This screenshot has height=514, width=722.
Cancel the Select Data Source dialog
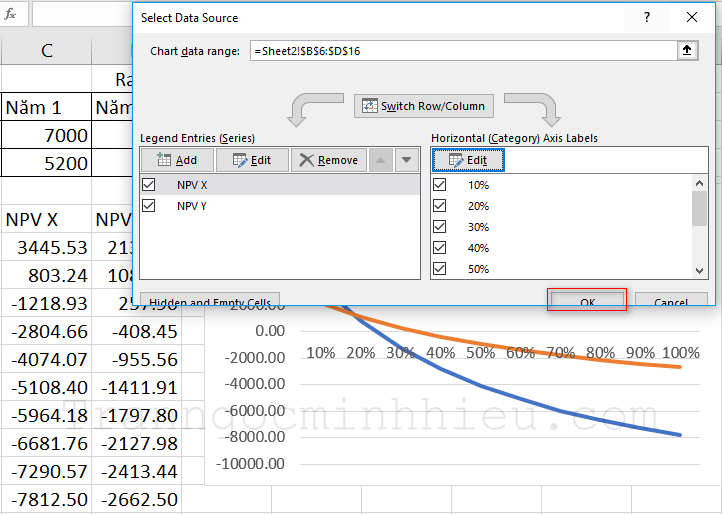[670, 301]
